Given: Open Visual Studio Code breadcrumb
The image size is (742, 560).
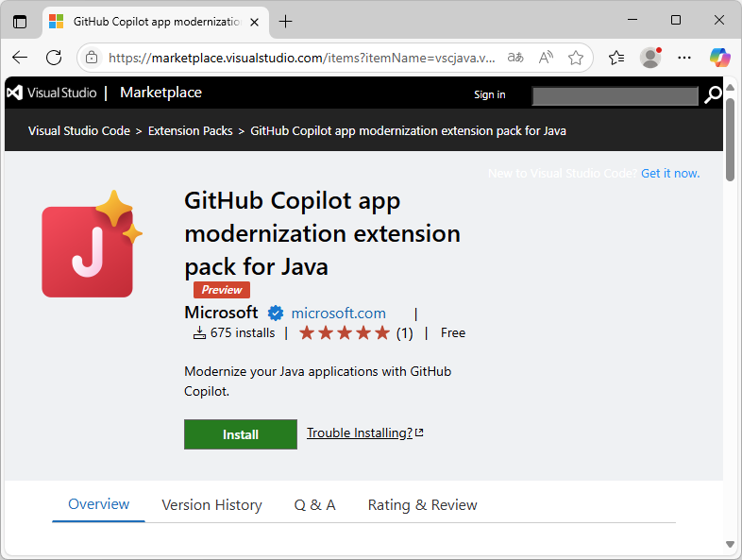Looking at the screenshot, I should click(x=79, y=130).
